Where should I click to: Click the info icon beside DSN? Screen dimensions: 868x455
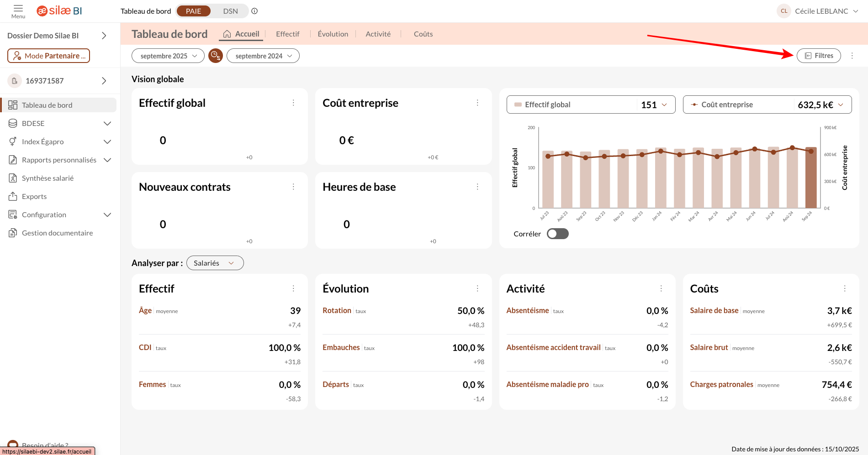coord(254,11)
